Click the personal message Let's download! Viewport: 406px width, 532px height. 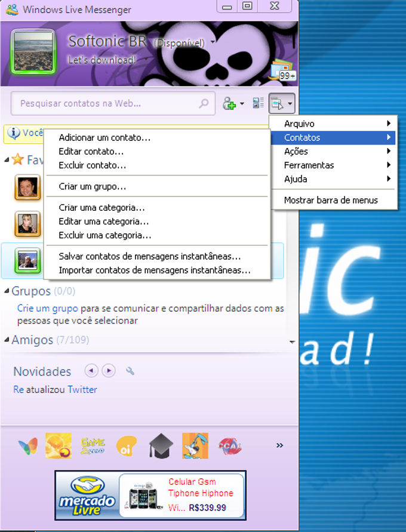click(x=101, y=60)
